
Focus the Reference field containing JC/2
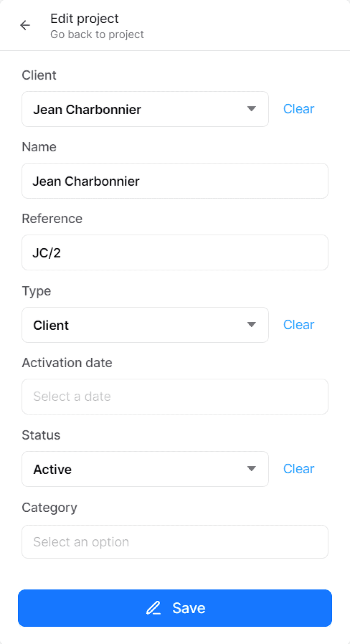coord(175,253)
